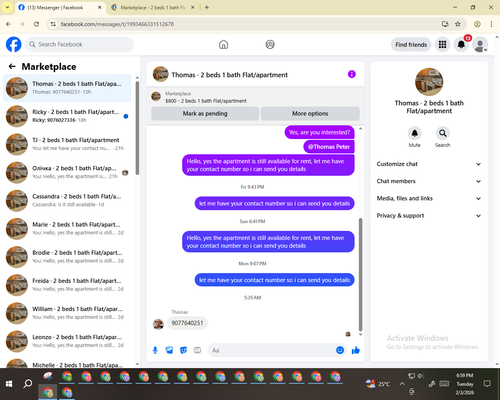Viewport: 500px width, 400px height.
Task: Send a thumbs-up like
Action: (x=356, y=350)
